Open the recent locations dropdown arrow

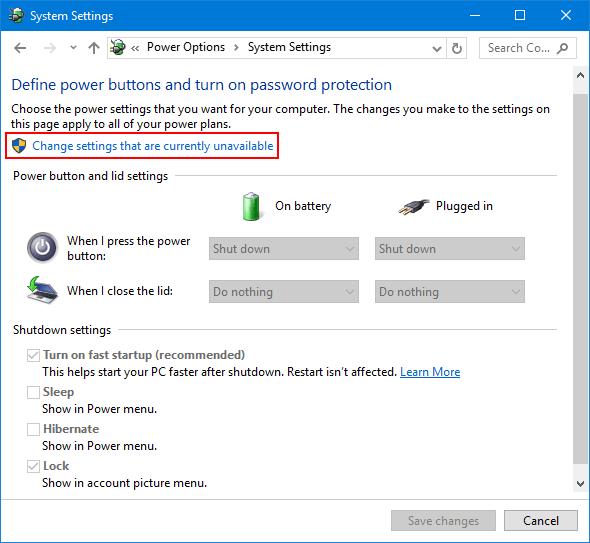pos(73,48)
